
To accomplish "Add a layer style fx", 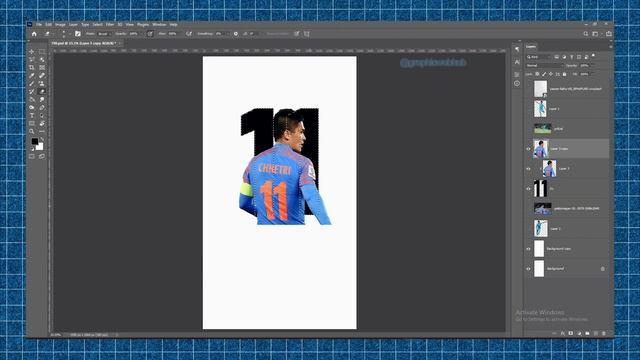I will [x=562, y=333].
